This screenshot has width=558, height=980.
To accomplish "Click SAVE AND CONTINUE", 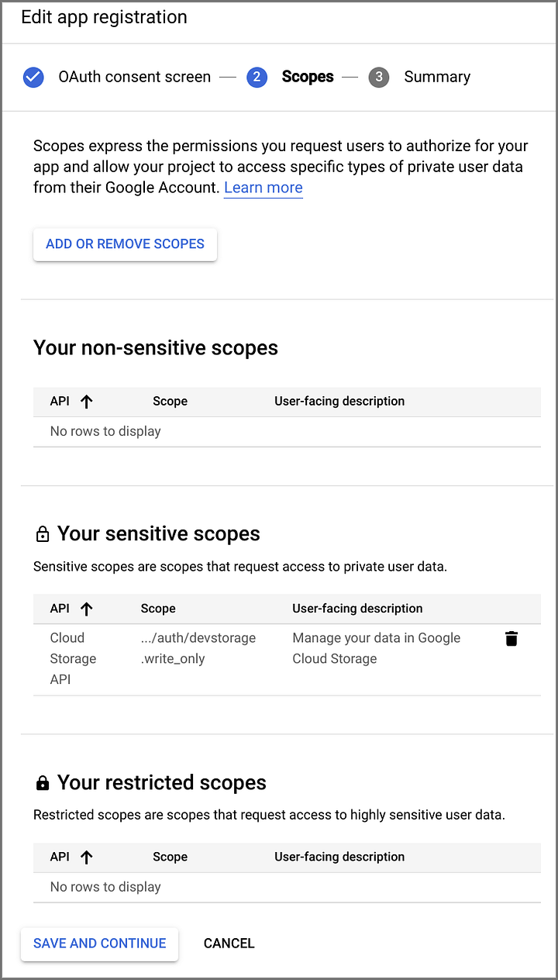I will [x=99, y=944].
